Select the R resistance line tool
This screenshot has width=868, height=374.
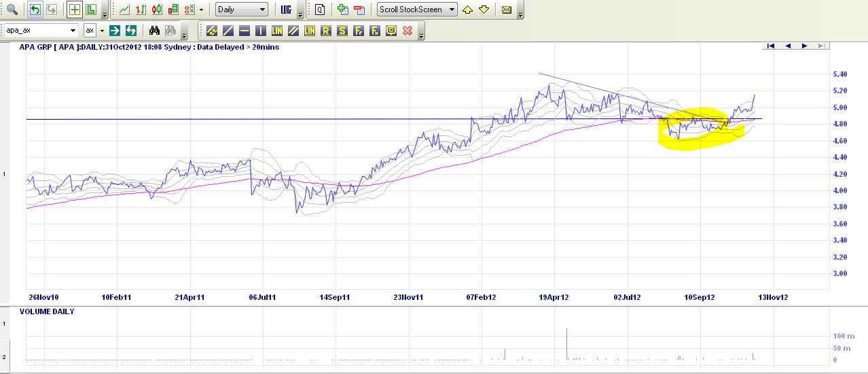pyautogui.click(x=325, y=31)
